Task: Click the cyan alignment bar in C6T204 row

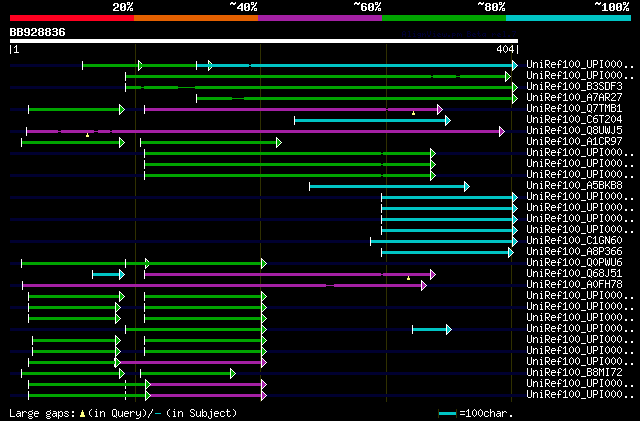Action: 370,120
